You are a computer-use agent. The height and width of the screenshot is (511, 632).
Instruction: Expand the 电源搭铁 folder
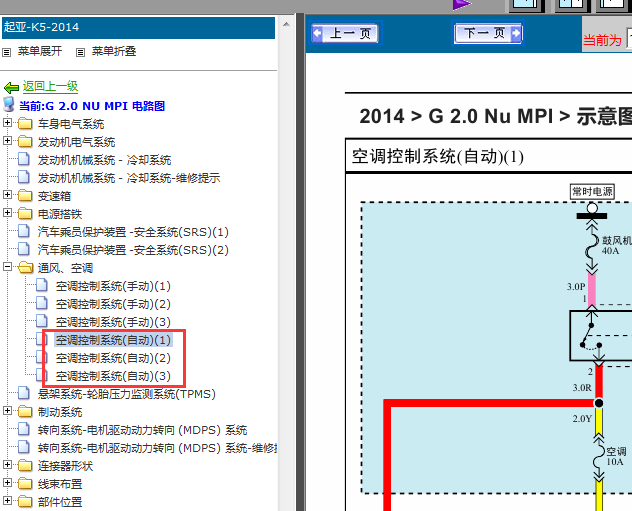click(x=7, y=212)
